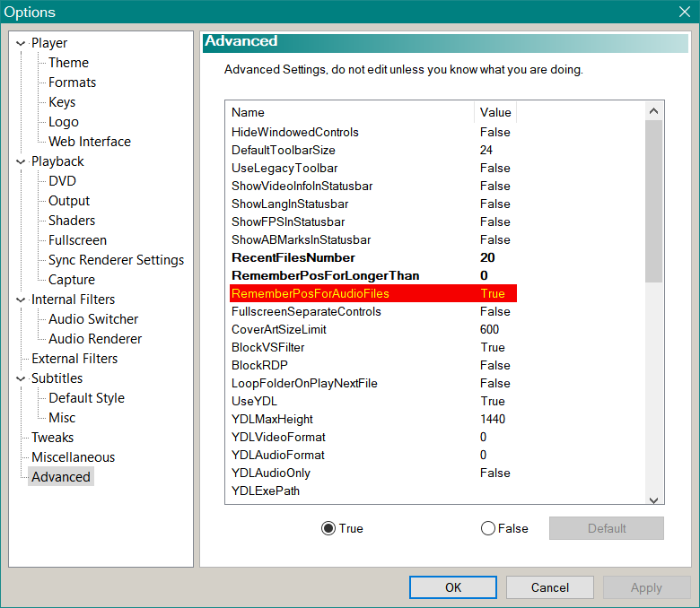Go to Sync Renderer Settings page
The height and width of the screenshot is (608, 700).
[116, 260]
